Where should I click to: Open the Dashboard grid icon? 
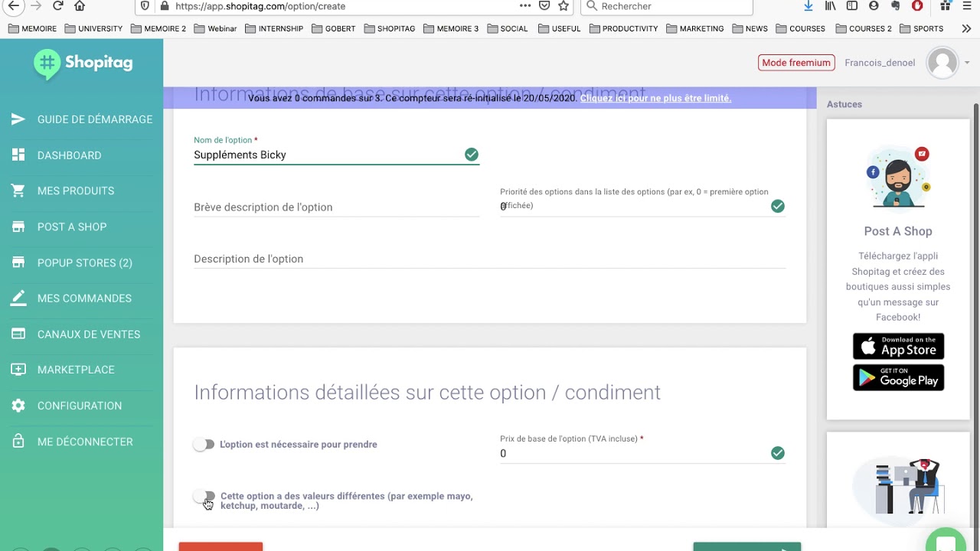(18, 155)
